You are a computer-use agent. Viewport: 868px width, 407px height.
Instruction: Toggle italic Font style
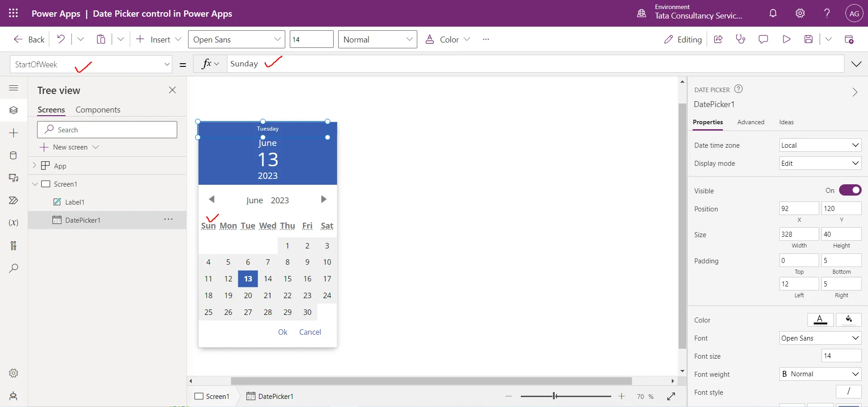pos(849,392)
